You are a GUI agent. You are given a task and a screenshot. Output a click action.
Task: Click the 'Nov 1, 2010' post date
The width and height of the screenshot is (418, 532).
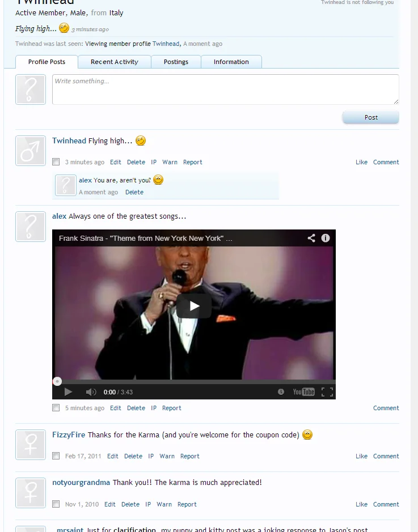(x=82, y=504)
